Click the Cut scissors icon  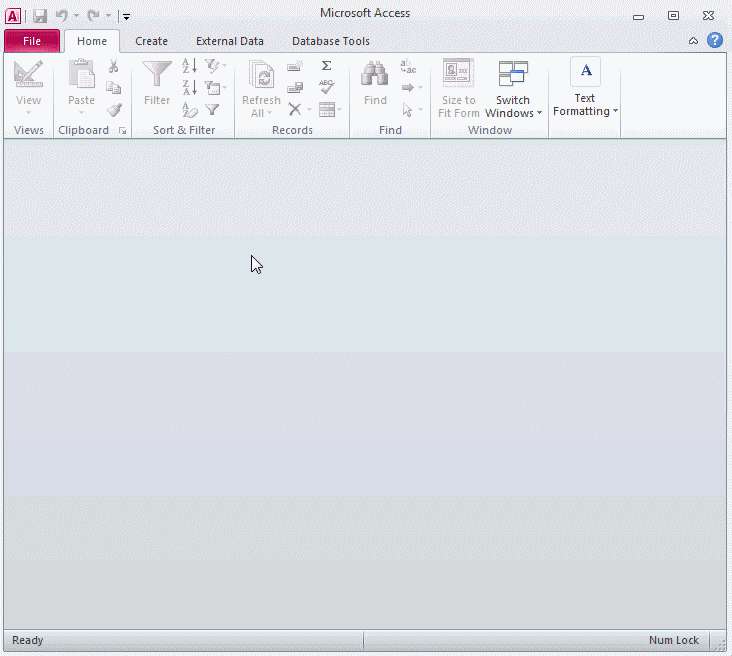pos(113,66)
